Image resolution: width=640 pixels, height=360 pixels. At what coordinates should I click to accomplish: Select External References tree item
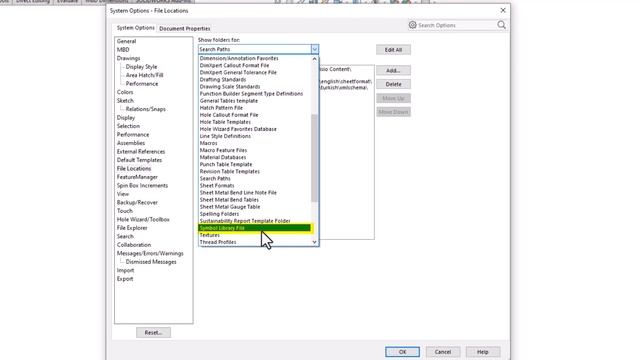pos(141,152)
